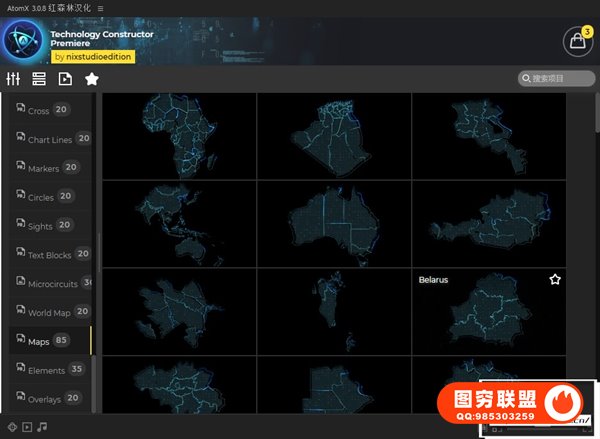The width and height of the screenshot is (600, 439).
Task: Select the Africa map thumbnail
Action: [180, 136]
